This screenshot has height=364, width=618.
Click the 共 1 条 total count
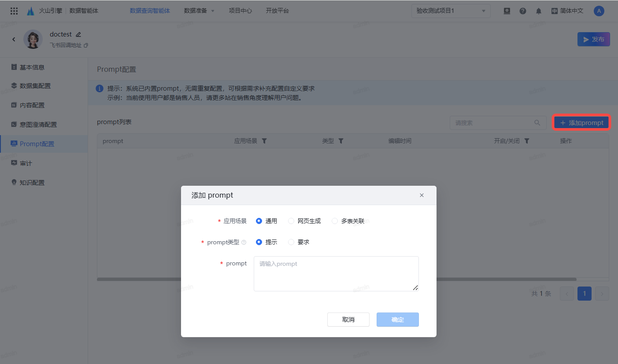(541, 294)
